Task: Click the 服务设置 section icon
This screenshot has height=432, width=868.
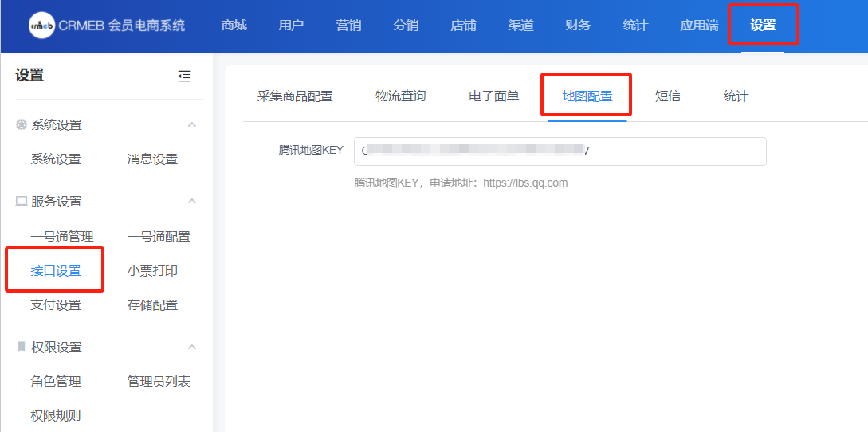Action: click(x=22, y=202)
